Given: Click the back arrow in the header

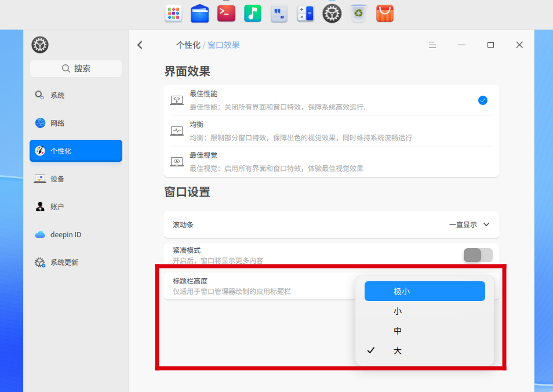Looking at the screenshot, I should (x=140, y=45).
